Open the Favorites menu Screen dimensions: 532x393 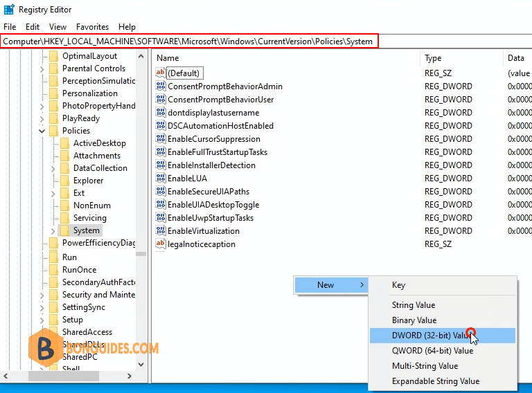(92, 27)
